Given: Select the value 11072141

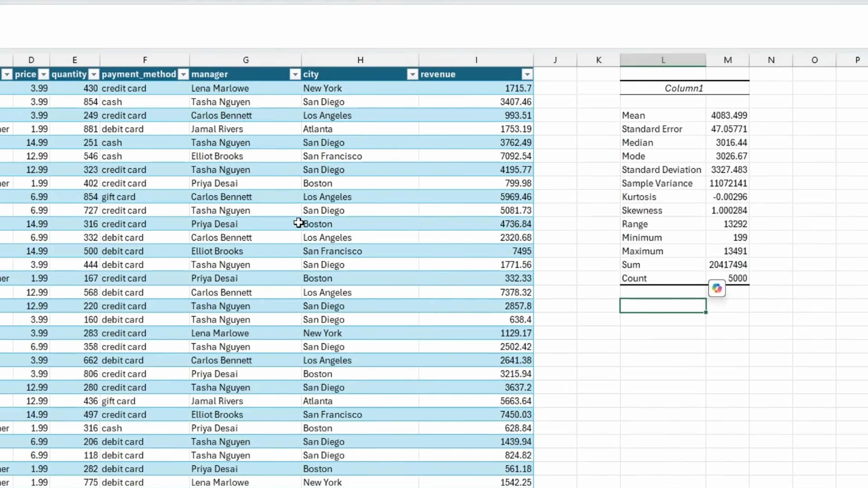Looking at the screenshot, I should click(728, 183).
